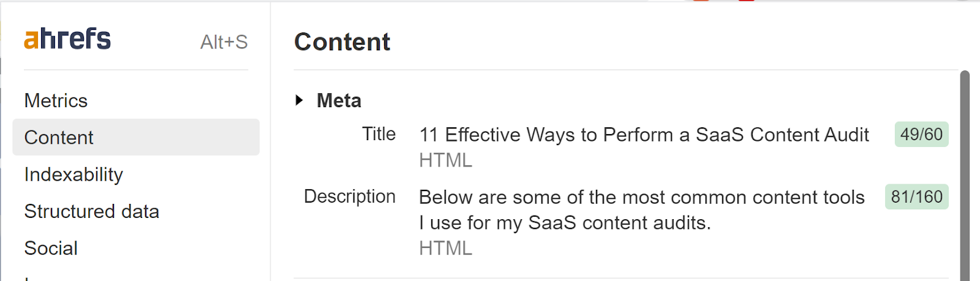
Task: Collapse the Meta section disclosure triangle
Action: pyautogui.click(x=299, y=100)
